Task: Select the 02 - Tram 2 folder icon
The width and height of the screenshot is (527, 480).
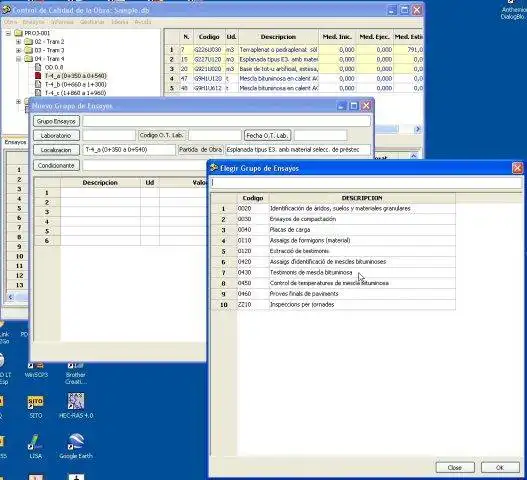Action: pos(29,42)
